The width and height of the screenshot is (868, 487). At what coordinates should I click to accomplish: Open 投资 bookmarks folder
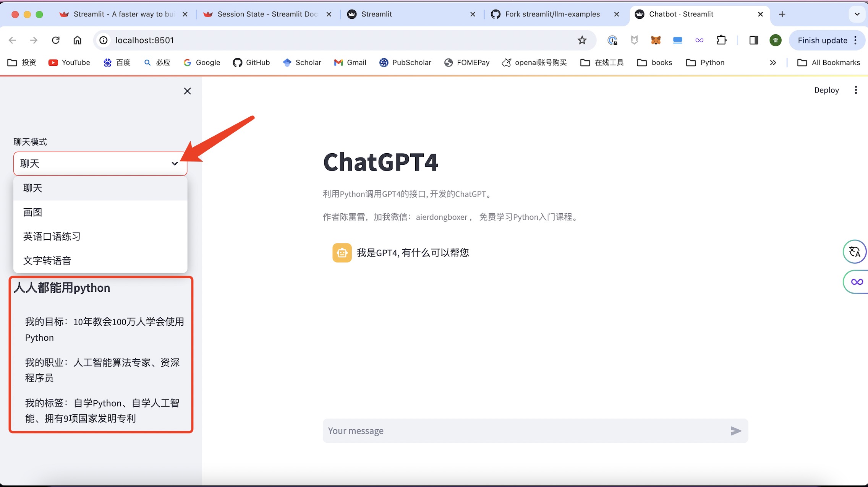click(22, 62)
